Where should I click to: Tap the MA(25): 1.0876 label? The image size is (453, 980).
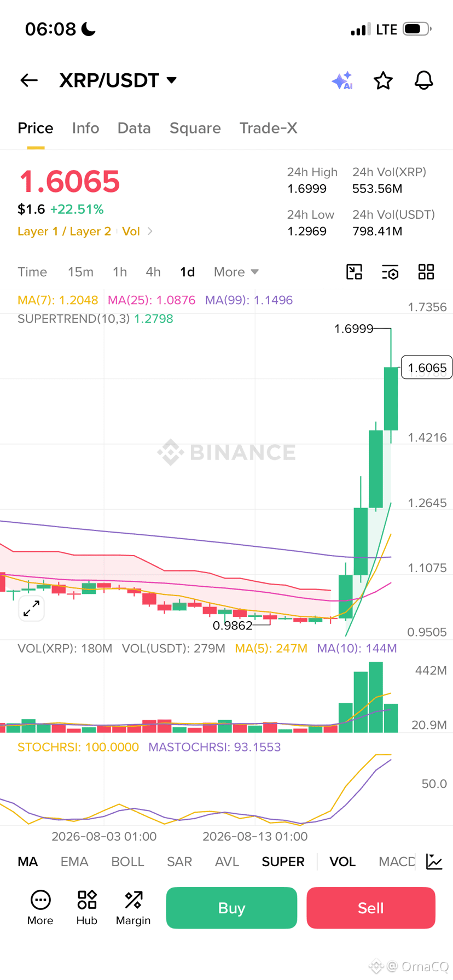tap(152, 300)
